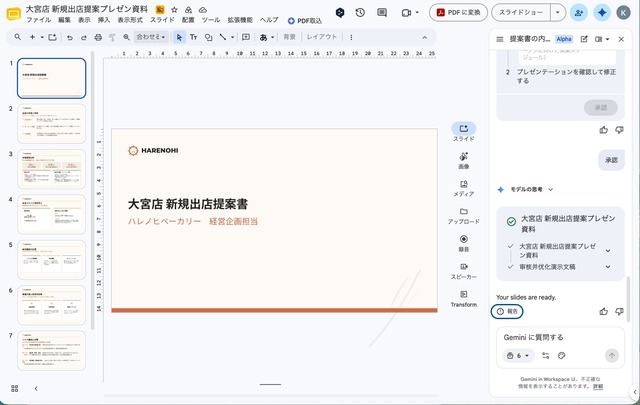Open grid view at bottom left
Viewport: 640px width, 405px height.
tap(15, 388)
